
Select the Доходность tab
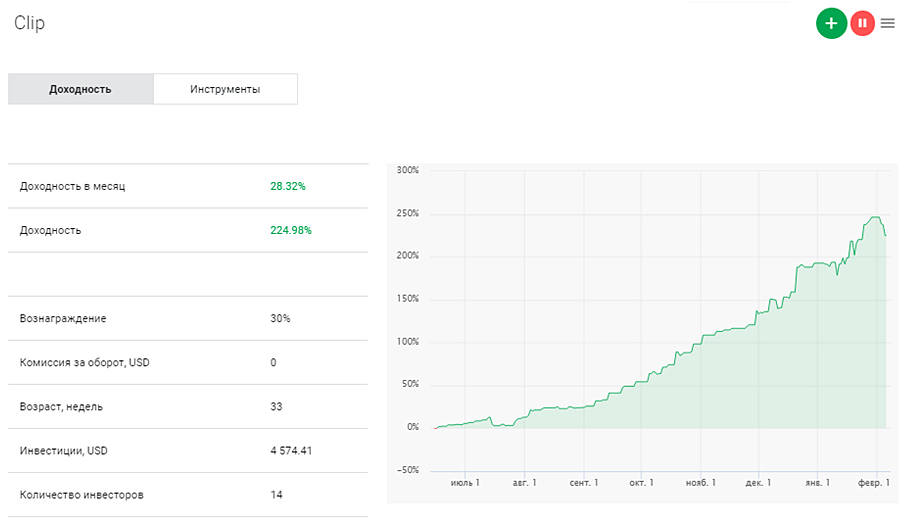click(x=80, y=89)
